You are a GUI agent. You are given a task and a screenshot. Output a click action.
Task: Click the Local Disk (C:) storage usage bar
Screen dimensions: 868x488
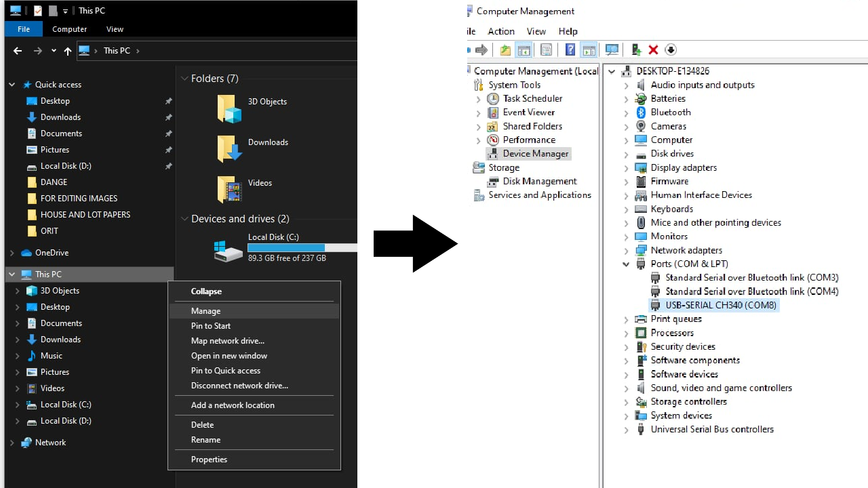[302, 248]
